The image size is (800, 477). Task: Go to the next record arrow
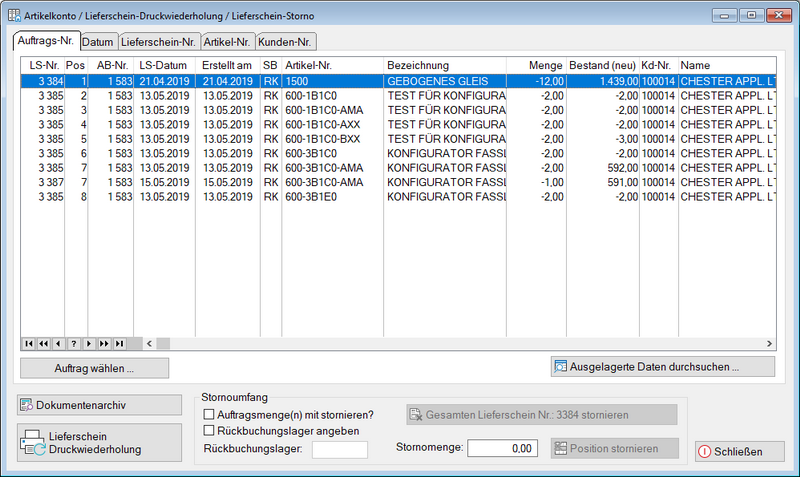[88, 344]
